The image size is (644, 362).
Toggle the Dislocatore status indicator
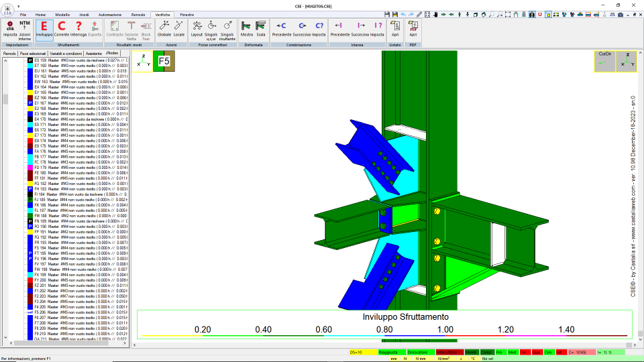[x=421, y=352]
